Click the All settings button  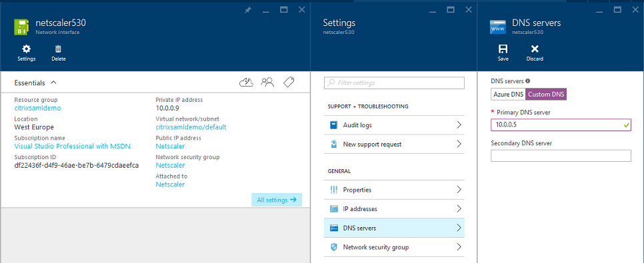click(x=277, y=200)
